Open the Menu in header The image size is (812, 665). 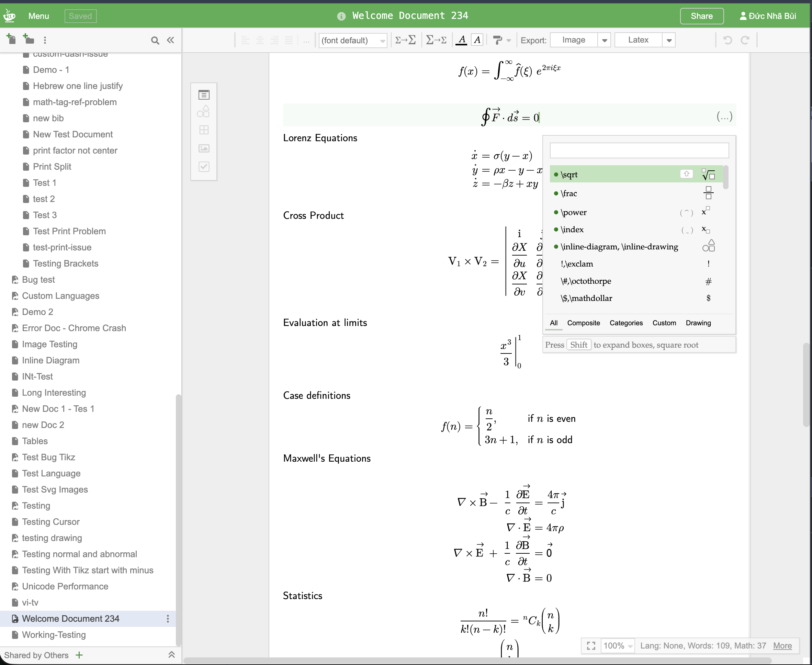[39, 16]
